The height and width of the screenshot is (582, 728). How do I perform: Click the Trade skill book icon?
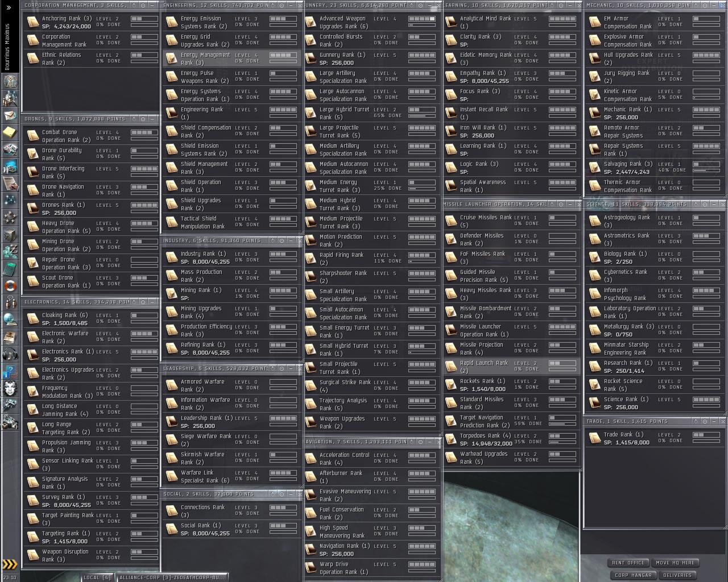(x=595, y=438)
